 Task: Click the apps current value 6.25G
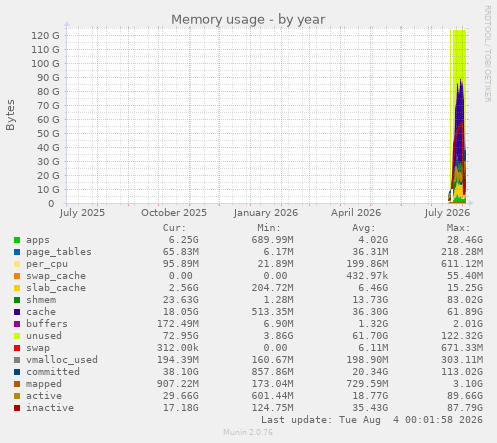[x=183, y=240]
